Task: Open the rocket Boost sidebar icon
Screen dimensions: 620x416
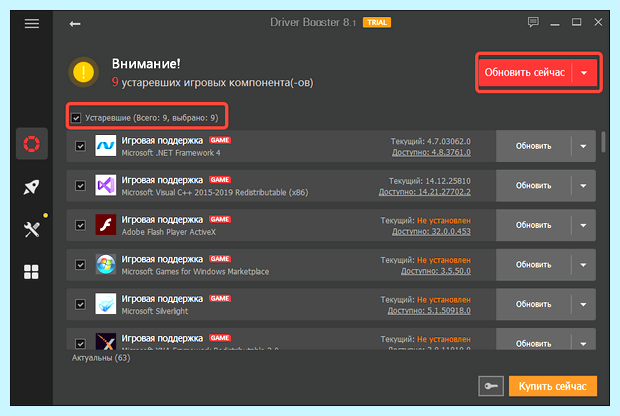Action: (x=32, y=187)
